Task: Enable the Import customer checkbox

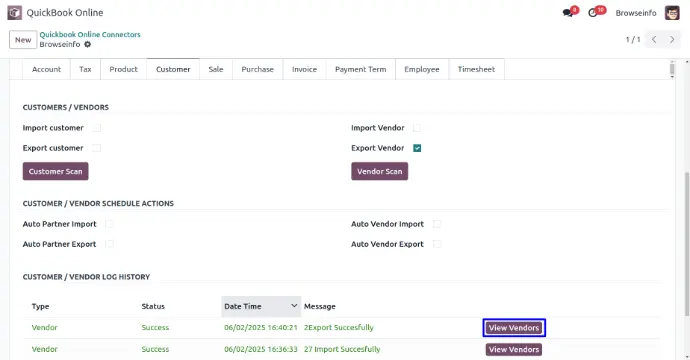Action: tap(96, 128)
